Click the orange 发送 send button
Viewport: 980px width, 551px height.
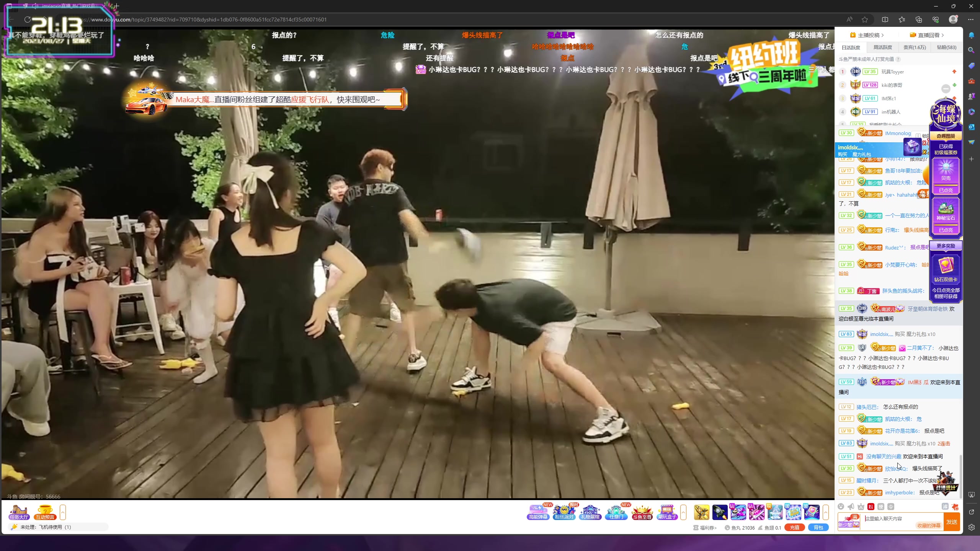click(x=952, y=522)
